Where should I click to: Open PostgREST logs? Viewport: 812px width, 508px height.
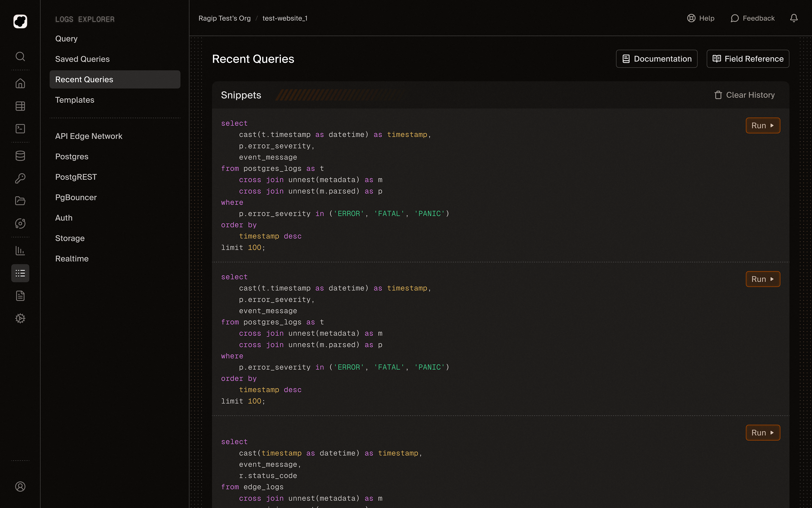115,177
